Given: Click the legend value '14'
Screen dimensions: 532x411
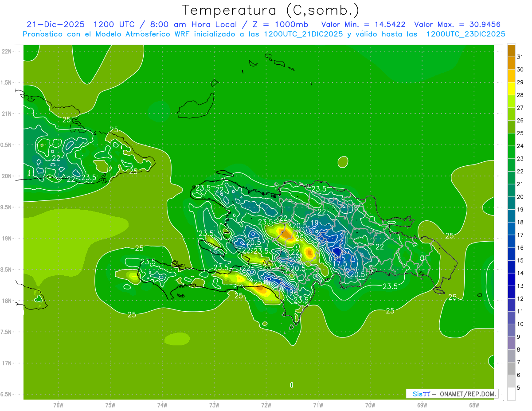Looking at the screenshot, I should click(x=520, y=274).
